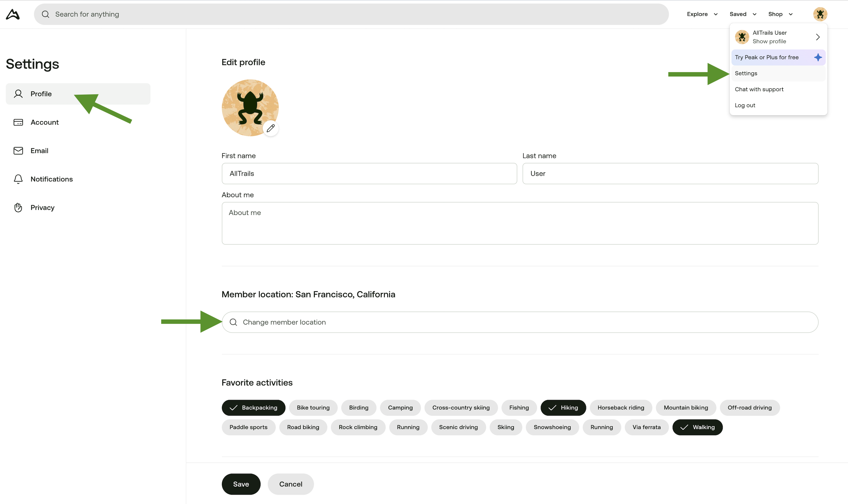
Task: Select Via ferrata activity
Action: (647, 427)
